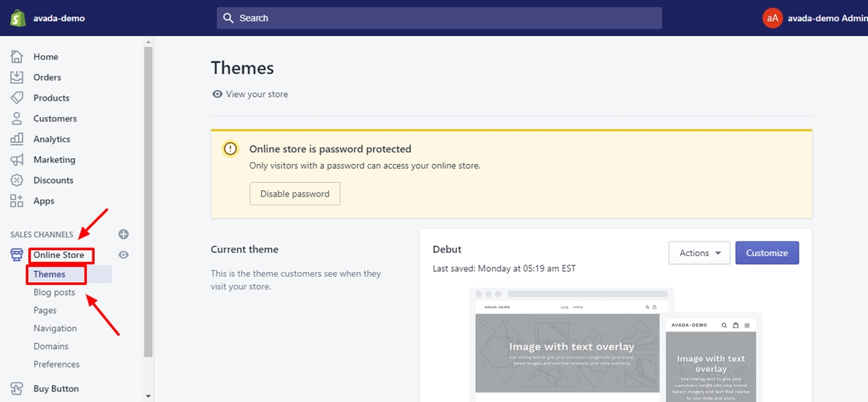The image size is (868, 402).
Task: Click the Shopify logo icon
Action: 19,18
